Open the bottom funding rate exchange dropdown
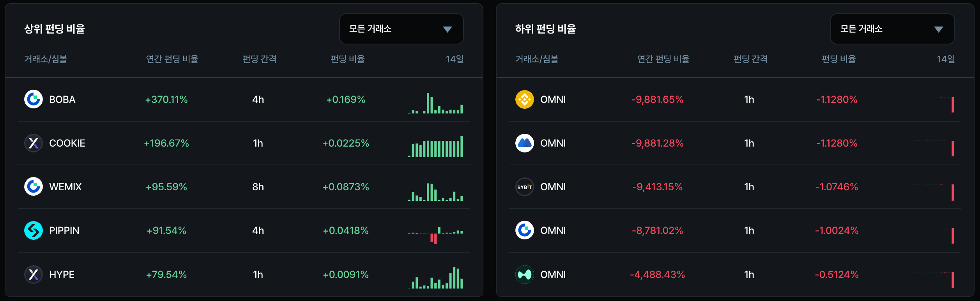This screenshot has width=980, height=301. click(892, 29)
